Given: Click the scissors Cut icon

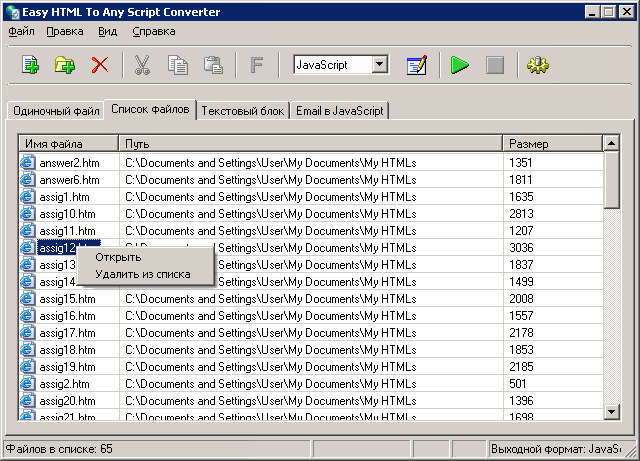Looking at the screenshot, I should (142, 65).
